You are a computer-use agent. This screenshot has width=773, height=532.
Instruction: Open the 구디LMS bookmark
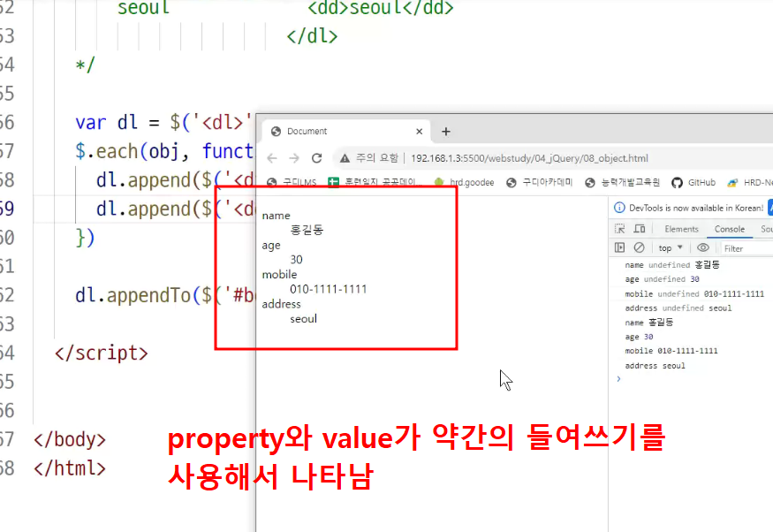pyautogui.click(x=292, y=182)
